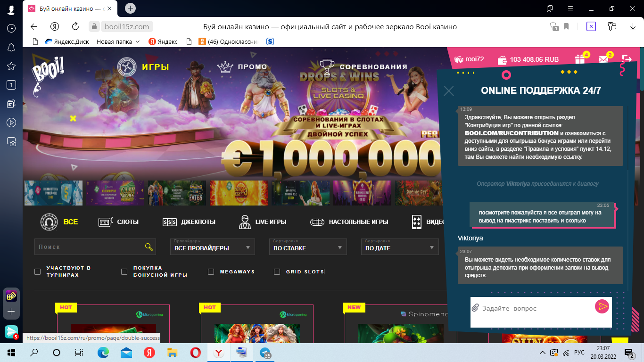Click the send message arrow in chat
This screenshot has width=644, height=362.
click(x=602, y=307)
